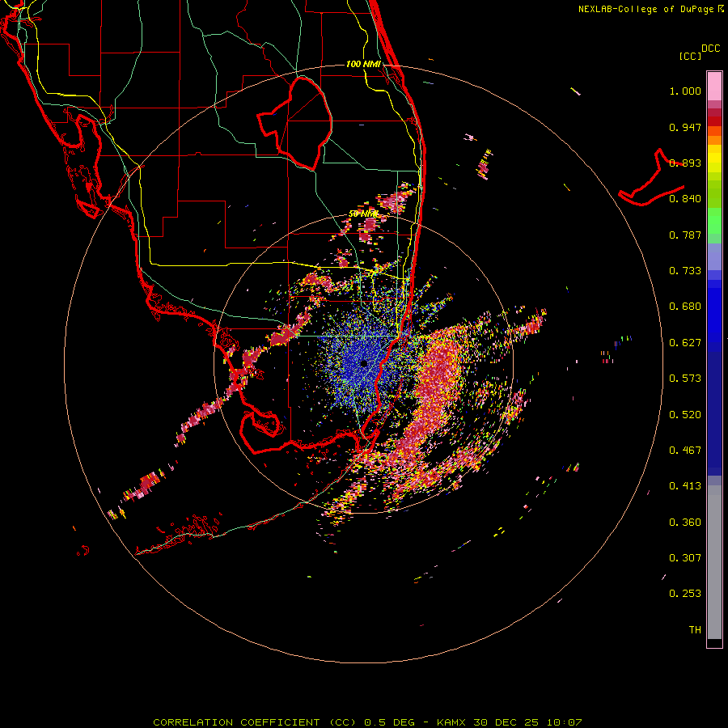Select the 0.573 legend value
728x728 pixels.
[x=685, y=379]
